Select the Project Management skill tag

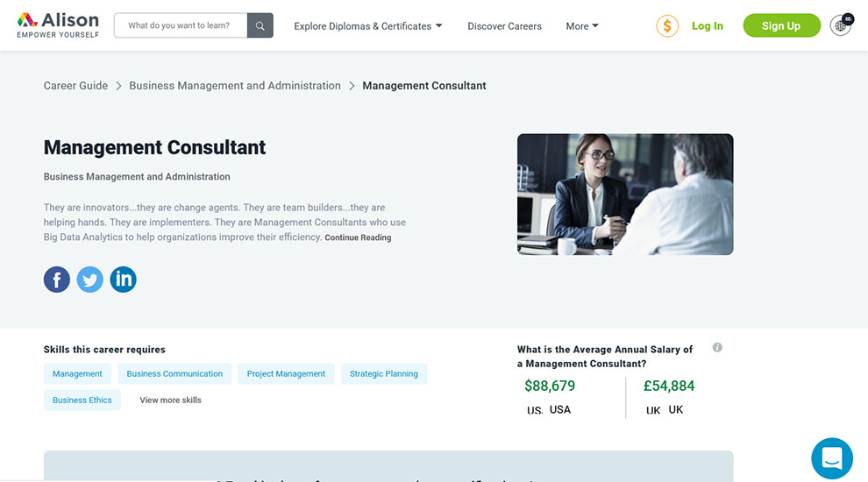[286, 373]
